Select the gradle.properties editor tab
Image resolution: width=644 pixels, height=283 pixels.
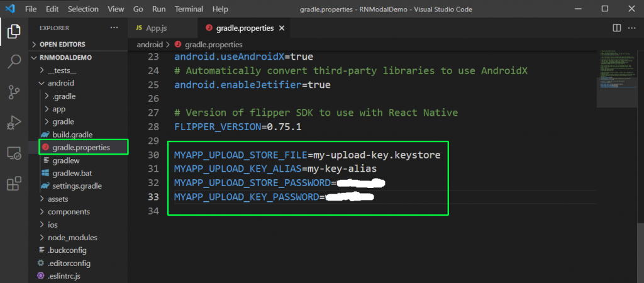coord(244,28)
